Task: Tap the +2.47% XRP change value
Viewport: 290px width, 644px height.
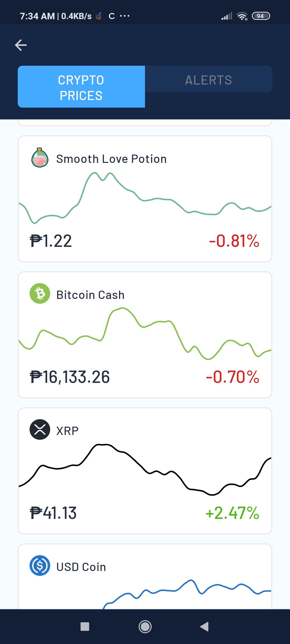Action: 232,513
